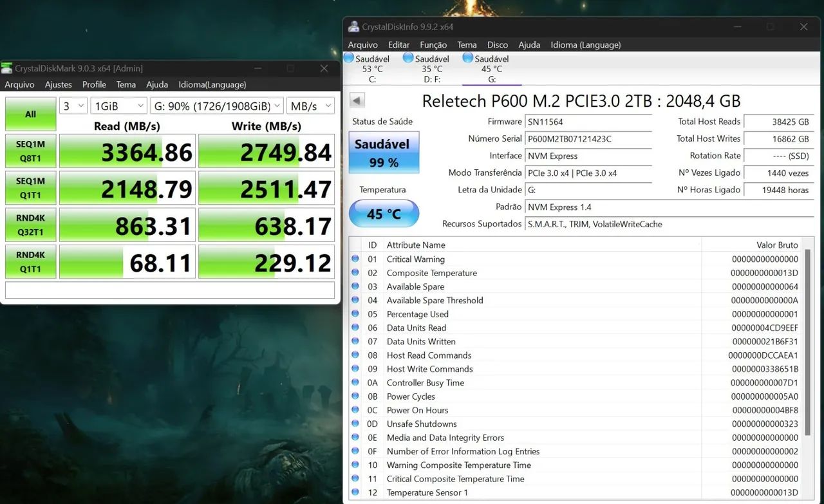Image resolution: width=824 pixels, height=504 pixels.
Task: Open the Função menu in CrystalDiskInfo
Action: (x=433, y=44)
